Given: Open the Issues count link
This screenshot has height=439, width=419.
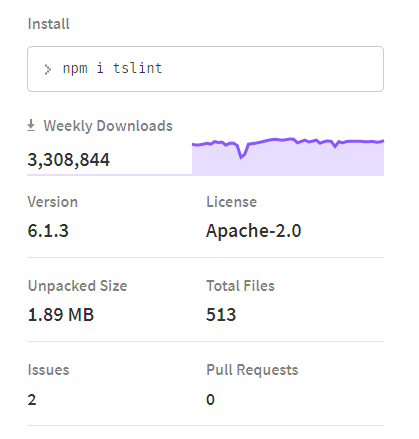Looking at the screenshot, I should [x=32, y=399].
